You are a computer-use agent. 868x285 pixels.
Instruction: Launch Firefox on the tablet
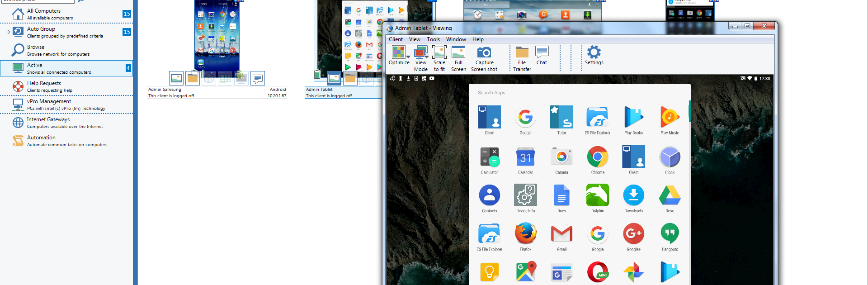pyautogui.click(x=525, y=237)
